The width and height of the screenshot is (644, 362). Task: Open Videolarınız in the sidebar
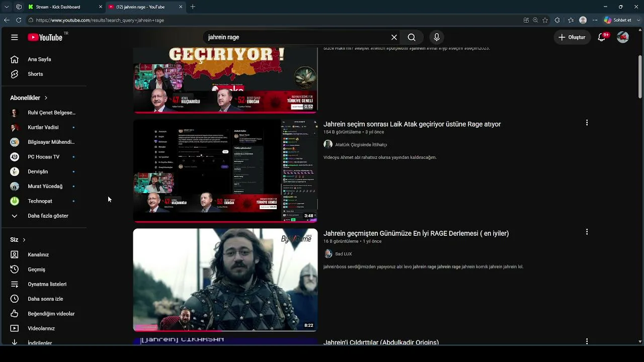pyautogui.click(x=41, y=328)
